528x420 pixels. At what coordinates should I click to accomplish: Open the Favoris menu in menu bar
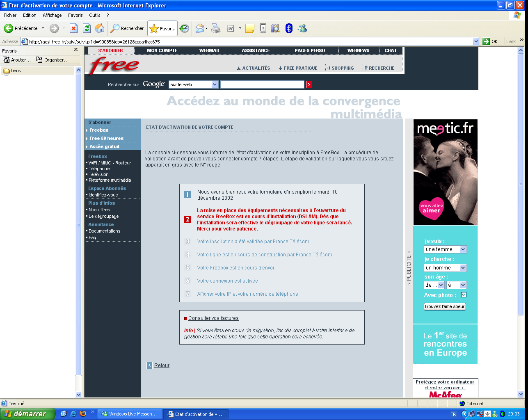click(75, 15)
